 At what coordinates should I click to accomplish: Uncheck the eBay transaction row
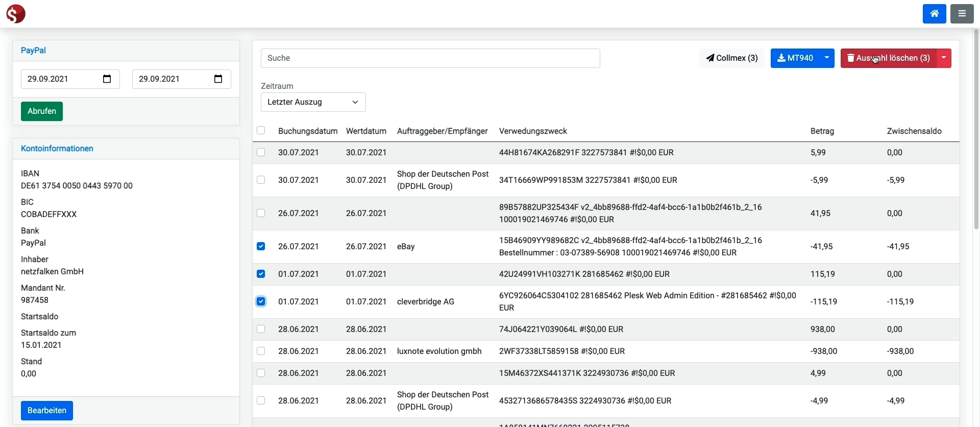coord(261,246)
